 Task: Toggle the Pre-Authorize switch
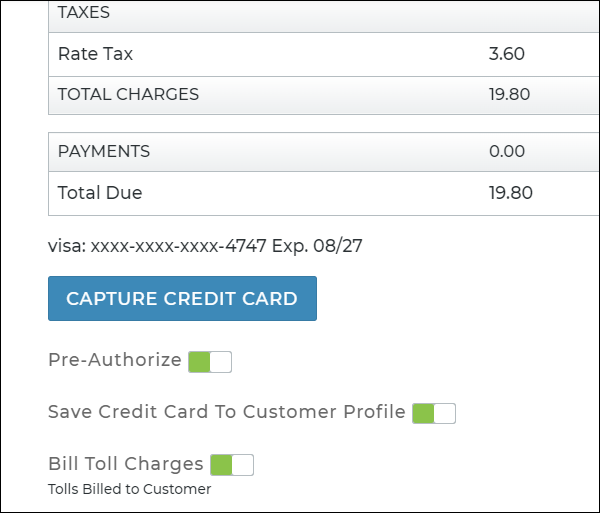210,361
